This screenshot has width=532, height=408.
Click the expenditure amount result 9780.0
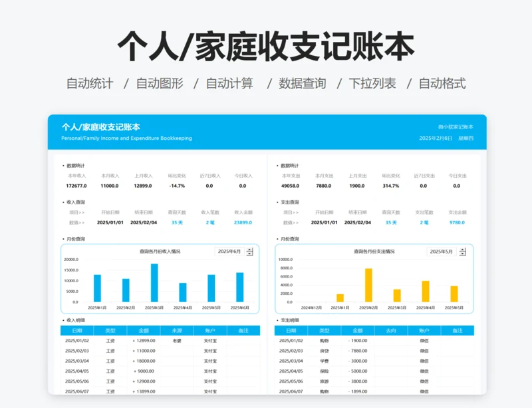point(457,222)
